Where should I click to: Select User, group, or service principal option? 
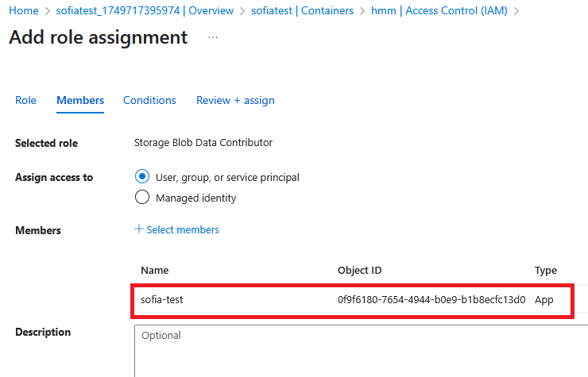(143, 177)
